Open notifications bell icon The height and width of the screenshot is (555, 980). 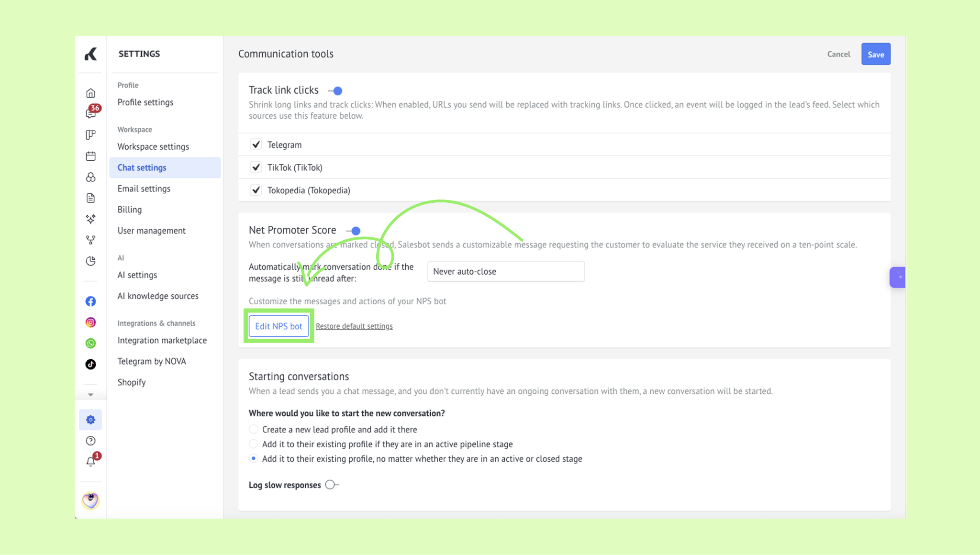pos(91,460)
